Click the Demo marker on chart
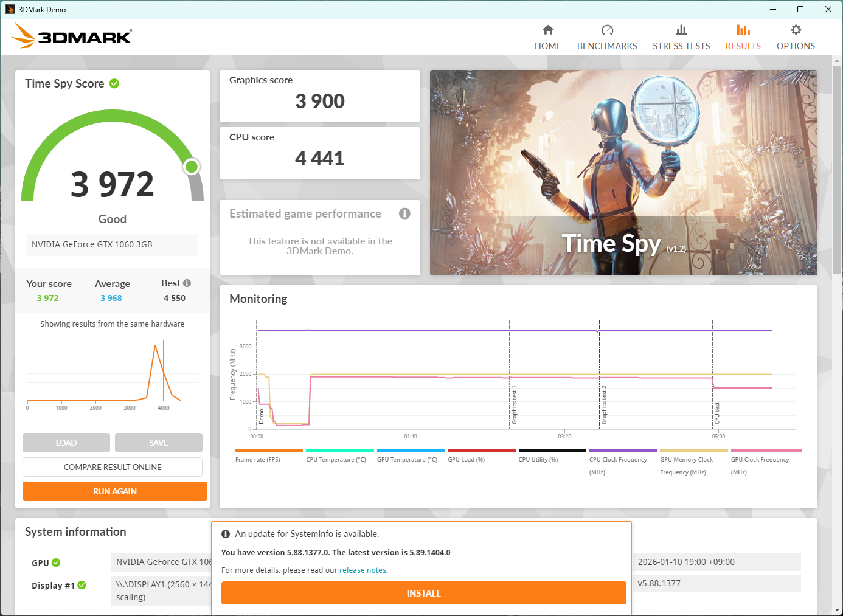The width and height of the screenshot is (843, 616). 262,417
